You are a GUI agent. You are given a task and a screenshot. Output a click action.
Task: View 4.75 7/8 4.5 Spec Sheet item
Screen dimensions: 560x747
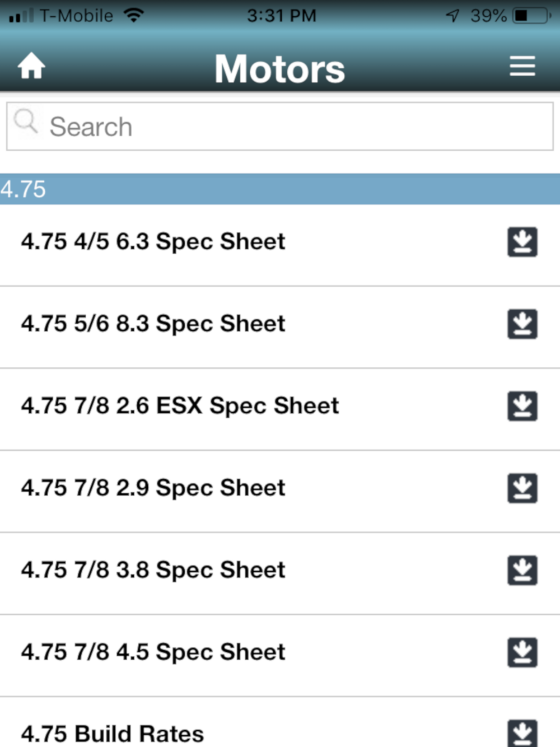[280, 656]
